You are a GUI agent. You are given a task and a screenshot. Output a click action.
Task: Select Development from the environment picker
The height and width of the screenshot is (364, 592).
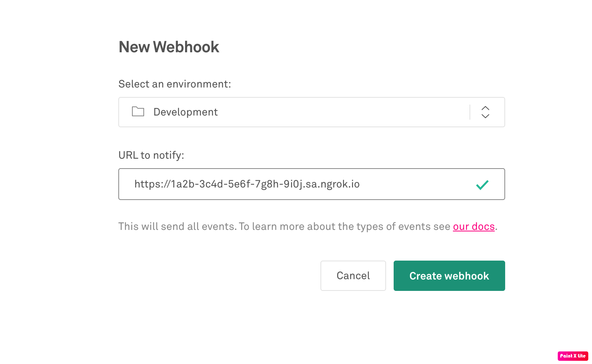[185, 112]
